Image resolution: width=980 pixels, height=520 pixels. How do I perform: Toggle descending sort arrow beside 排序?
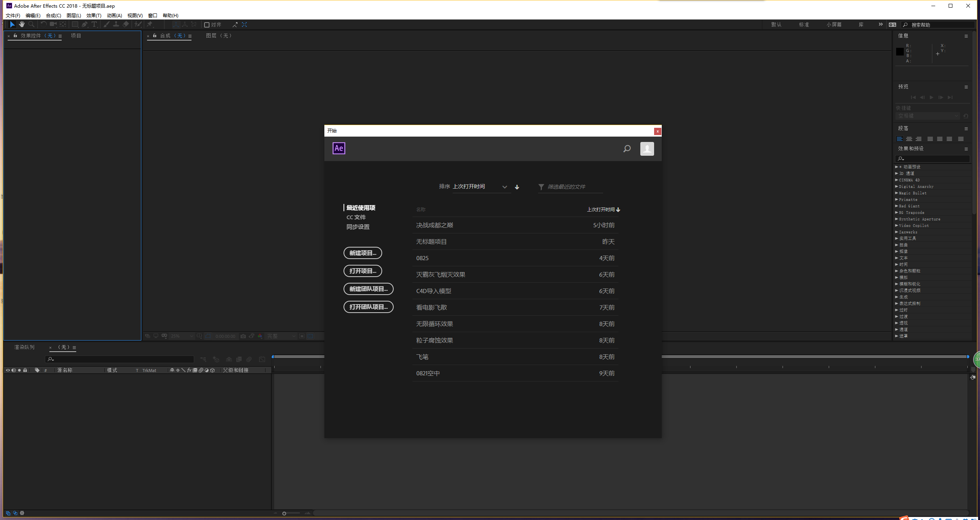point(517,187)
